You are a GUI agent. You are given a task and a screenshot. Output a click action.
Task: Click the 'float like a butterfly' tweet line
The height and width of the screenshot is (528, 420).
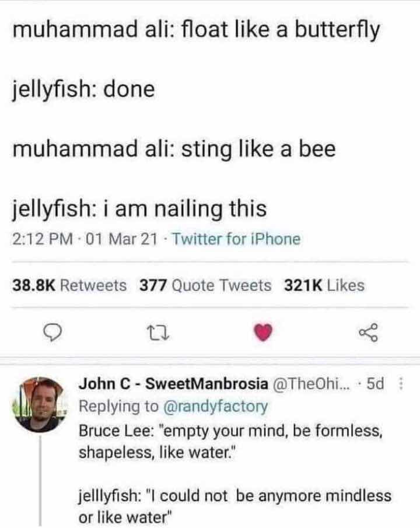197,29
